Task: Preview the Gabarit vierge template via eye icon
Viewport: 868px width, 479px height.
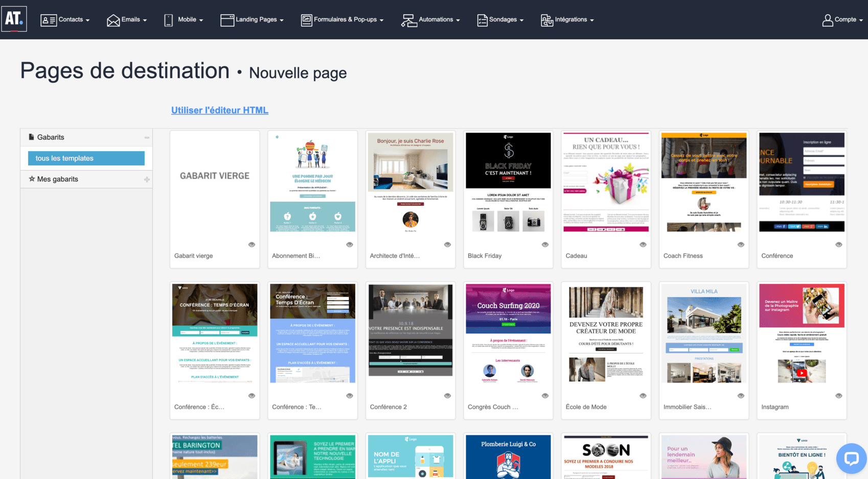Action: click(x=252, y=245)
